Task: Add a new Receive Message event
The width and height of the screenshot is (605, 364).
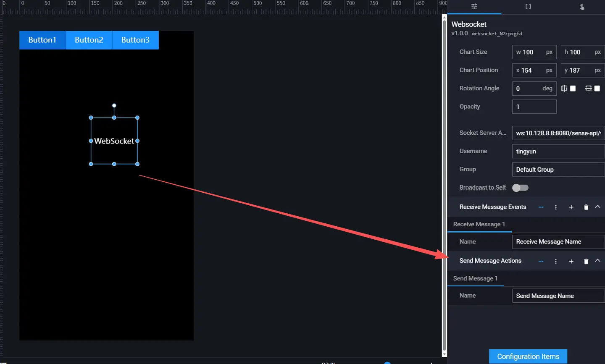Action: pyautogui.click(x=571, y=207)
